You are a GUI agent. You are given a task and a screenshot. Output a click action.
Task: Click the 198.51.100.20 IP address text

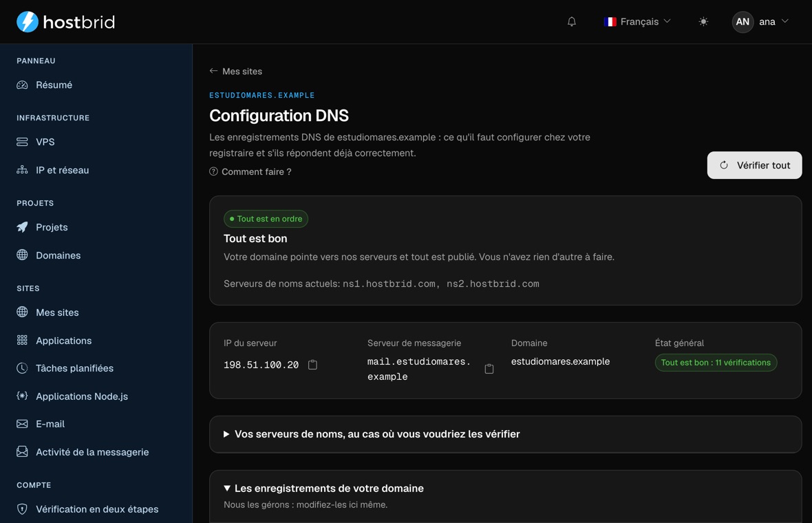pos(261,365)
